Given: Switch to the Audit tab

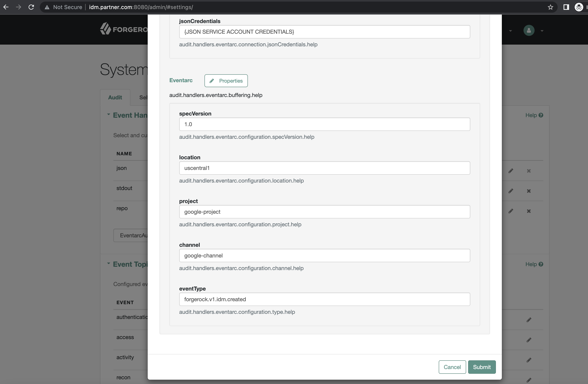Looking at the screenshot, I should click(x=115, y=98).
